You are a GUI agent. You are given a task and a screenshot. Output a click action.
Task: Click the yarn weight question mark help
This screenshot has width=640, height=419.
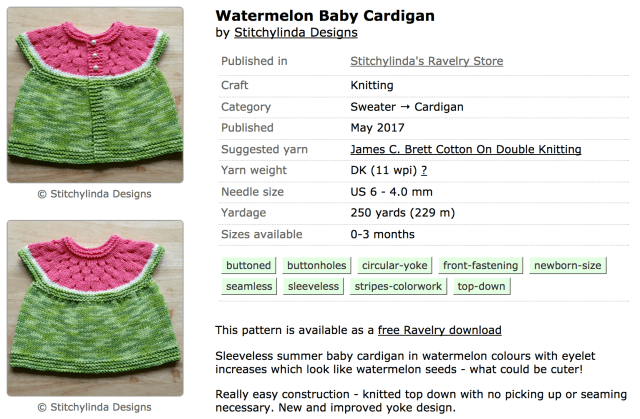(424, 171)
